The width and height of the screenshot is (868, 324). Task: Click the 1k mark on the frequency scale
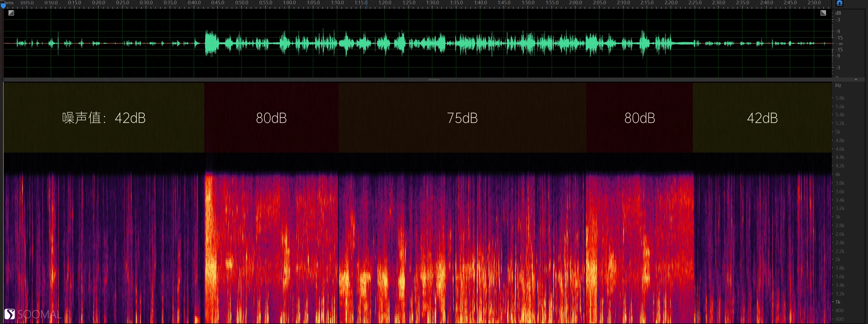click(838, 302)
